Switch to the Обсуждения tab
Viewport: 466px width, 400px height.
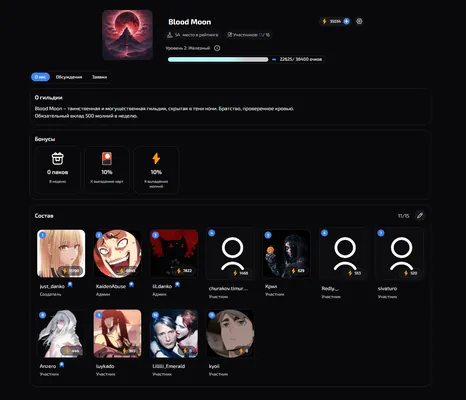[69, 77]
